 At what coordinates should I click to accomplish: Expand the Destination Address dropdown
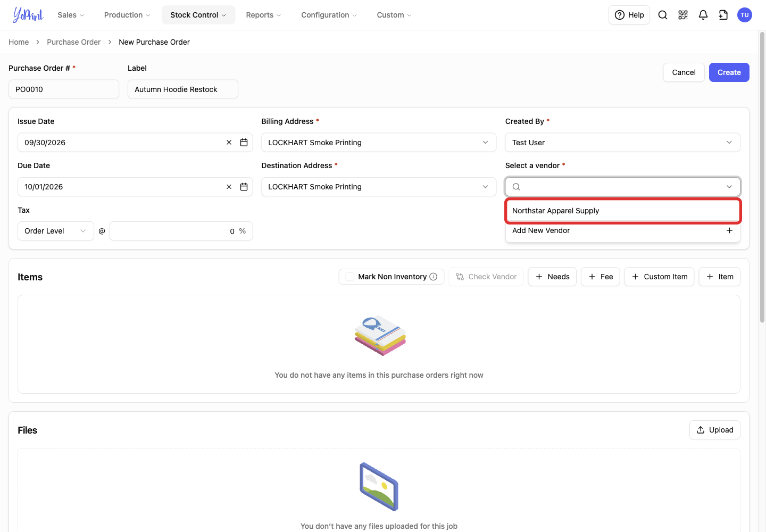pos(379,187)
